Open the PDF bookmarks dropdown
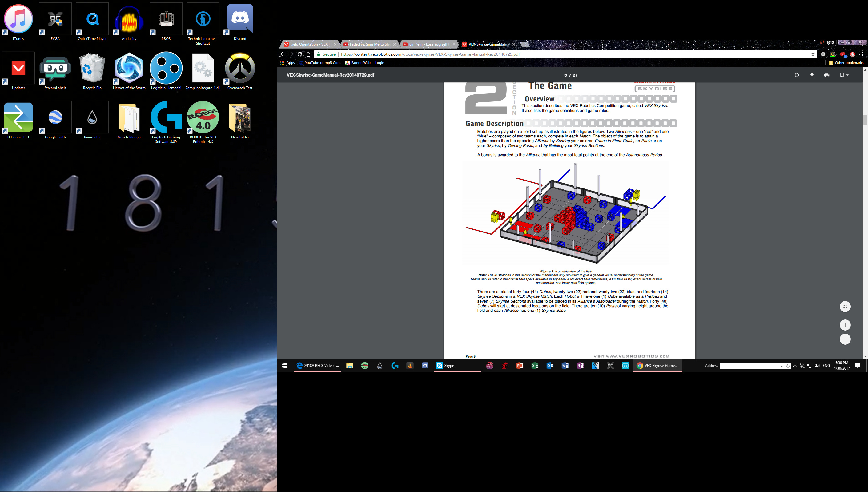The height and width of the screenshot is (492, 868). click(844, 75)
